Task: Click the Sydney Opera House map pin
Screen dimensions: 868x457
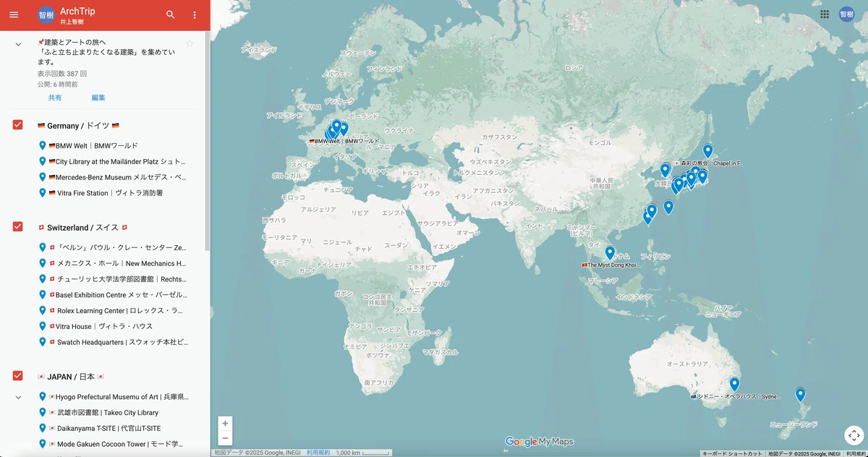Action: tap(734, 384)
